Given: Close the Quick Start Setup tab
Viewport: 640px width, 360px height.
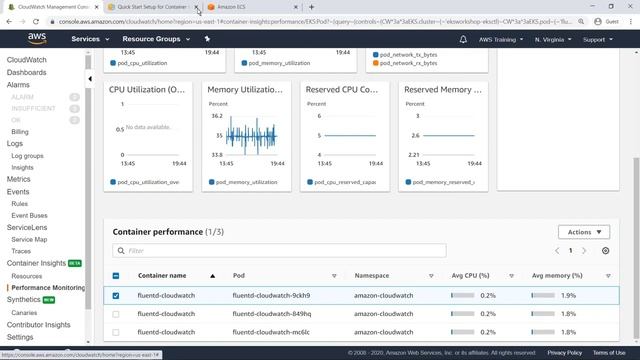Looking at the screenshot, I should (196, 7).
